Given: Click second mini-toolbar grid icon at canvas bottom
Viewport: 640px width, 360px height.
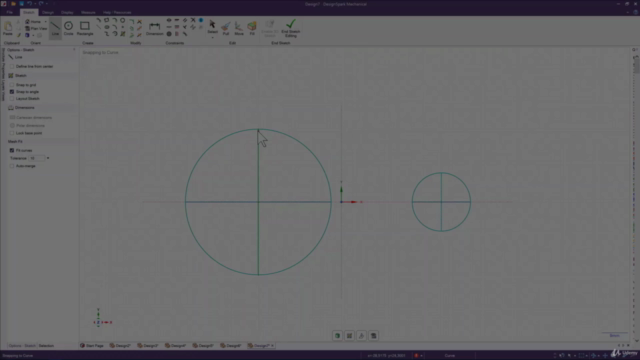Looking at the screenshot, I should coord(349,336).
